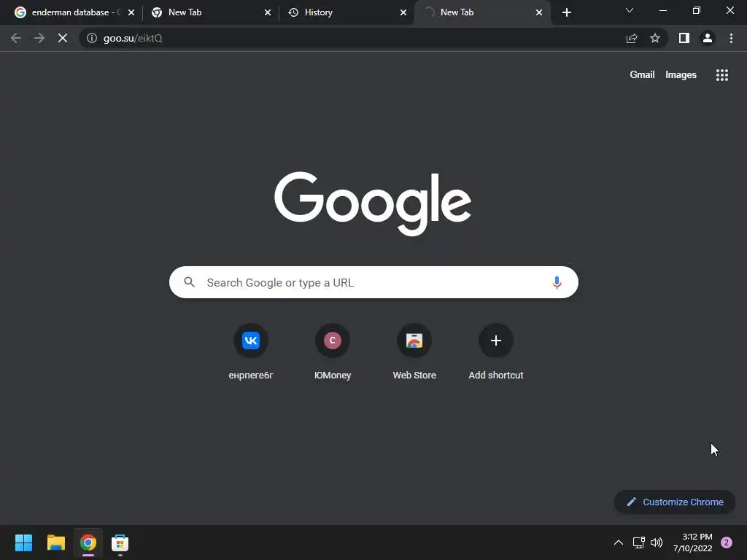Minimize the Chrome window

coord(663,10)
